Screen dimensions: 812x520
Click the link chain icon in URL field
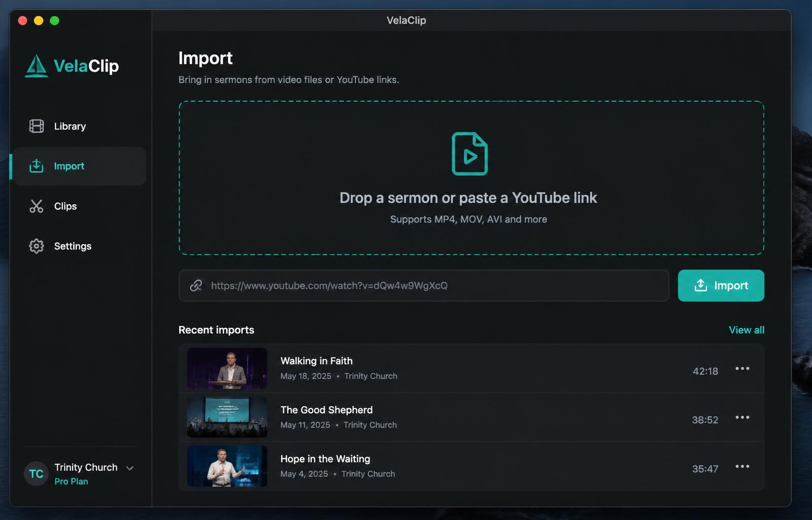[x=196, y=285]
